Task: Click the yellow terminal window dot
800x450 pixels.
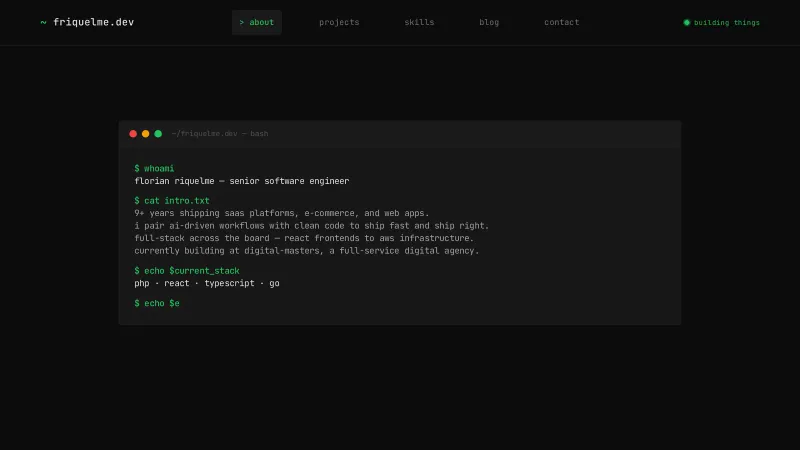Action: [145, 134]
